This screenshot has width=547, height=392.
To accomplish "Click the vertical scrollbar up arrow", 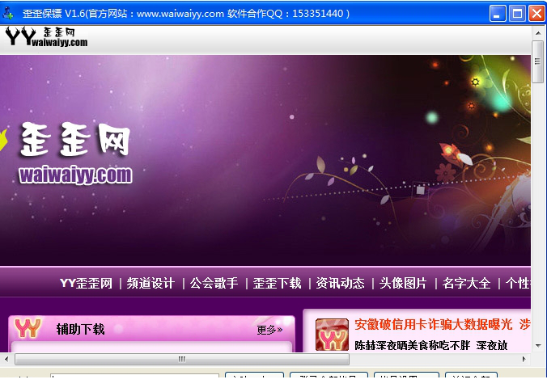I will point(538,33).
